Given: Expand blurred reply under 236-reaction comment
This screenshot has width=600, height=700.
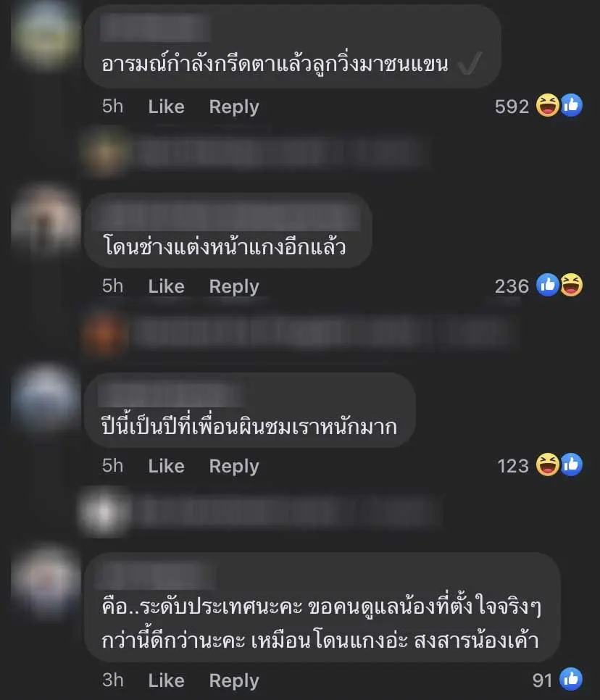Looking at the screenshot, I should pos(299,333).
